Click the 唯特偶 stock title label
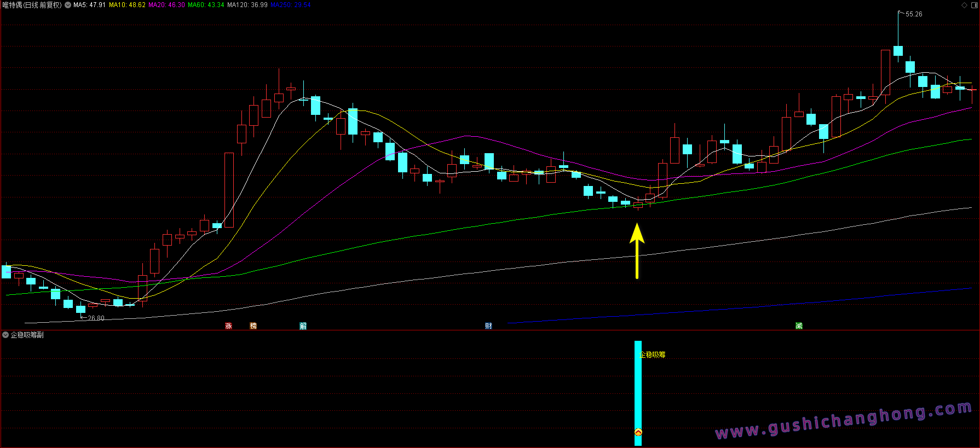 (32, 5)
